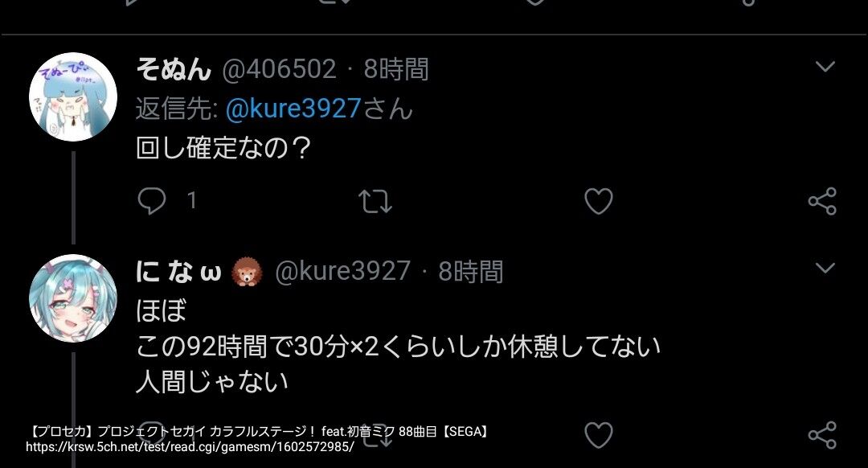
Task: Like そぬん's tweet with the heart icon
Action: (x=599, y=201)
